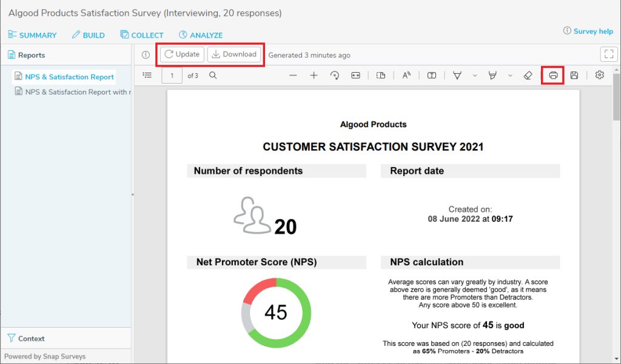The height and width of the screenshot is (364, 621).
Task: Open search with the magnifier icon
Action: pos(213,76)
